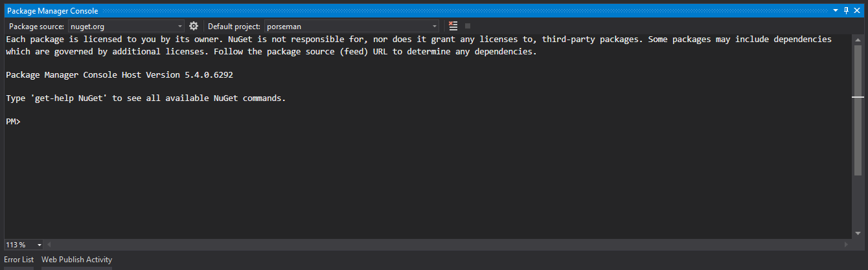Image resolution: width=868 pixels, height=270 pixels.
Task: Click the vertical scrollbar down arrow
Action: click(x=858, y=234)
